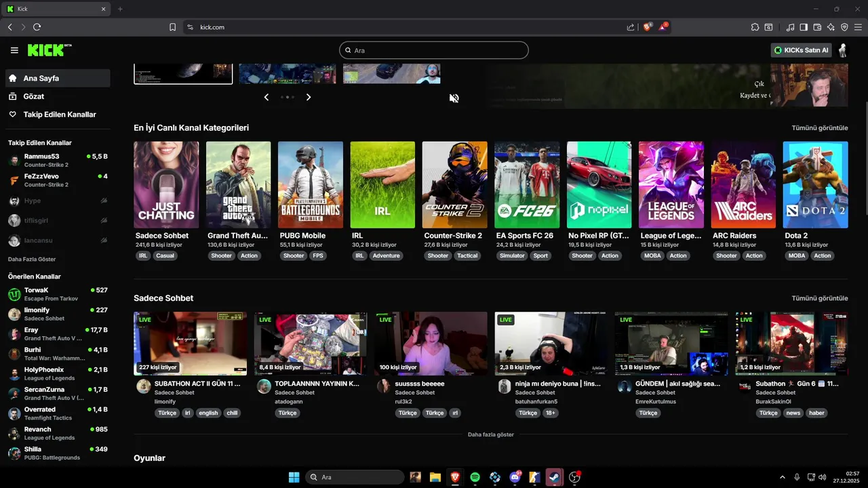Unmute the featured stream audio
The width and height of the screenshot is (868, 488).
point(454,98)
